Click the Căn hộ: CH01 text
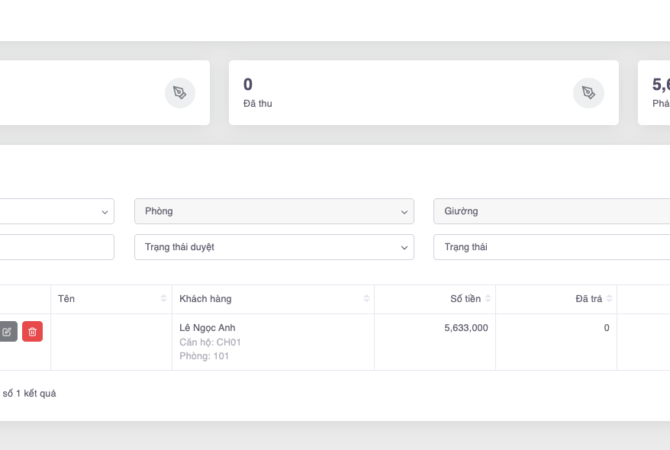This screenshot has height=450, width=670. pos(210,342)
